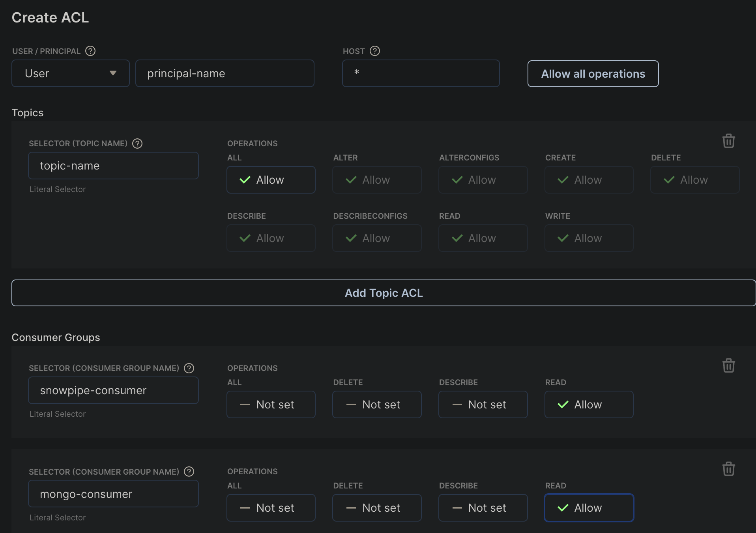This screenshot has height=533, width=756.
Task: Click help icon next to User / Principal
Action: pyautogui.click(x=90, y=51)
